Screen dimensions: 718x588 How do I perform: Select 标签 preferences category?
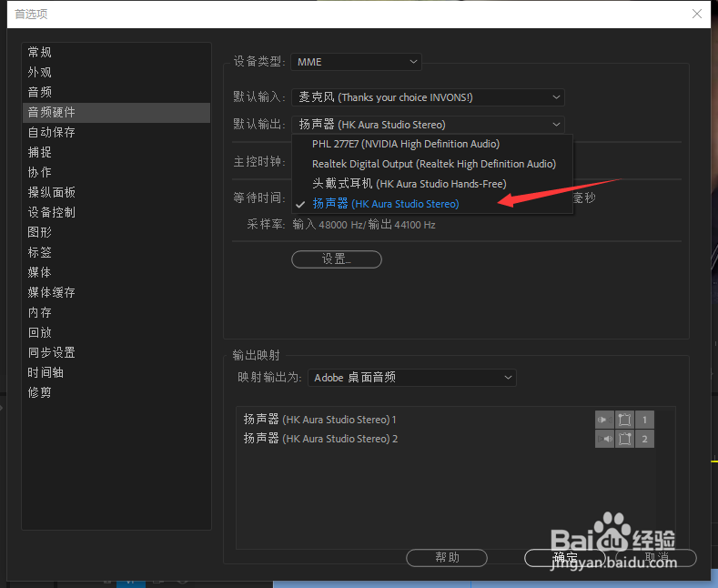(x=116, y=252)
